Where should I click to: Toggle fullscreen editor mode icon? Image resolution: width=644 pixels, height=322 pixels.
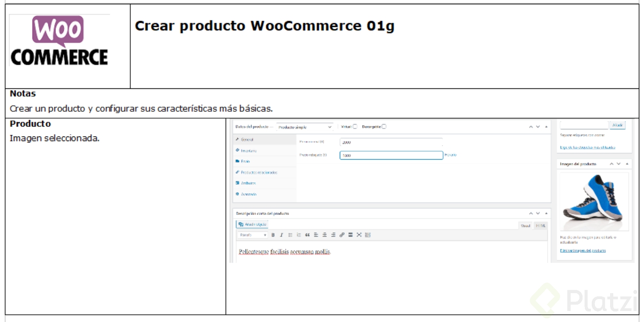[359, 235]
